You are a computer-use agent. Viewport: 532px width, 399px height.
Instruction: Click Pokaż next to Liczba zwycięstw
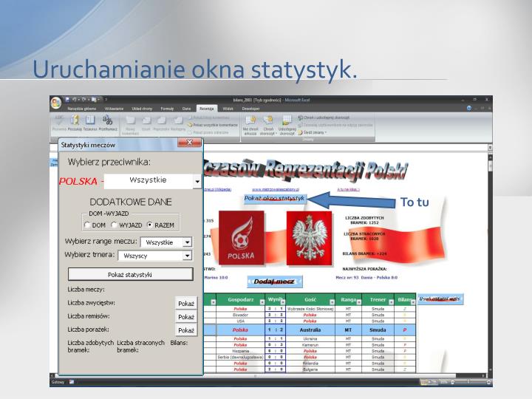186,304
